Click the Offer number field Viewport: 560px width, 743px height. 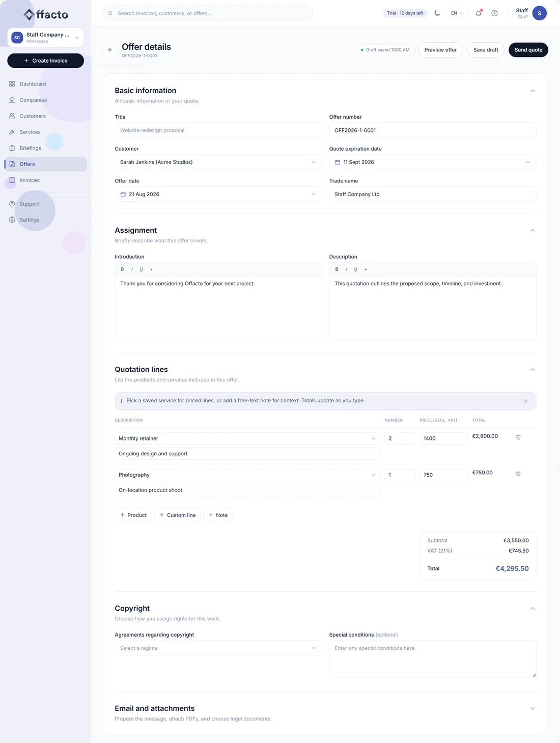[433, 130]
